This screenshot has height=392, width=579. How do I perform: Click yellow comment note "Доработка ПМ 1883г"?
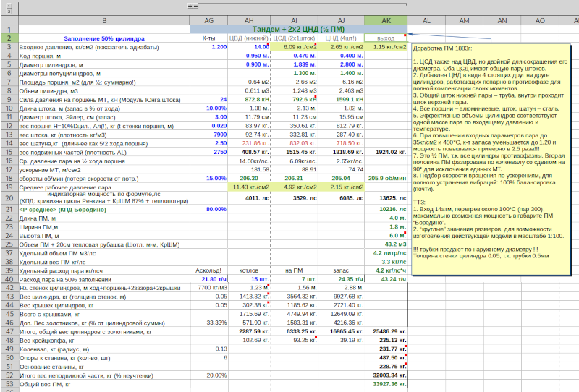pyautogui.click(x=491, y=159)
